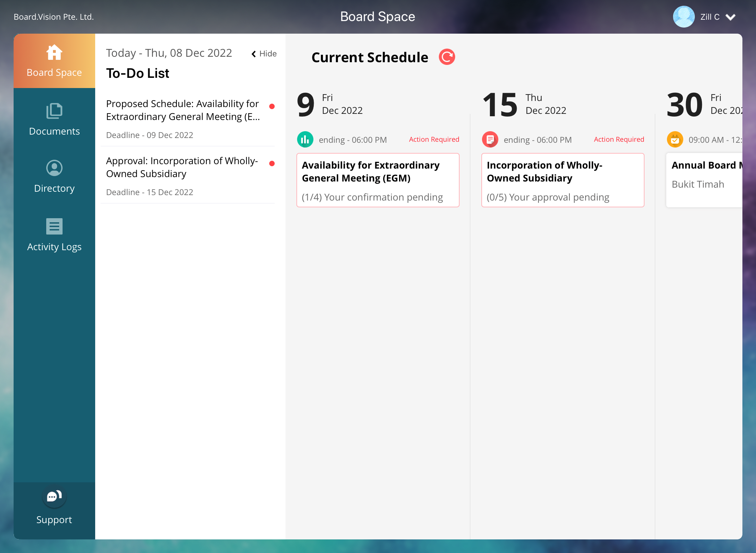Open Incorporation of Wholly-Owned Subsidiary card
Image resolution: width=756 pixels, height=553 pixels.
coord(563,180)
